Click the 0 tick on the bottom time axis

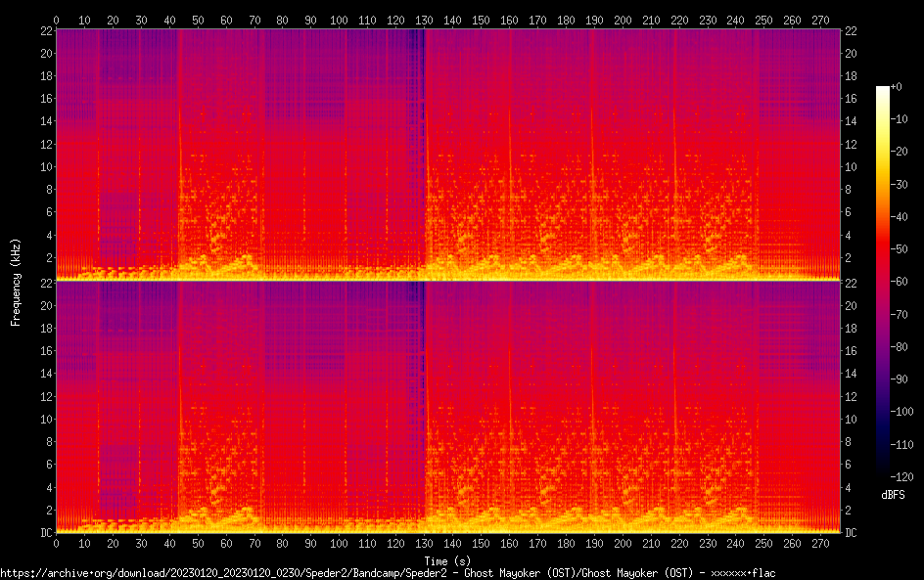point(56,543)
